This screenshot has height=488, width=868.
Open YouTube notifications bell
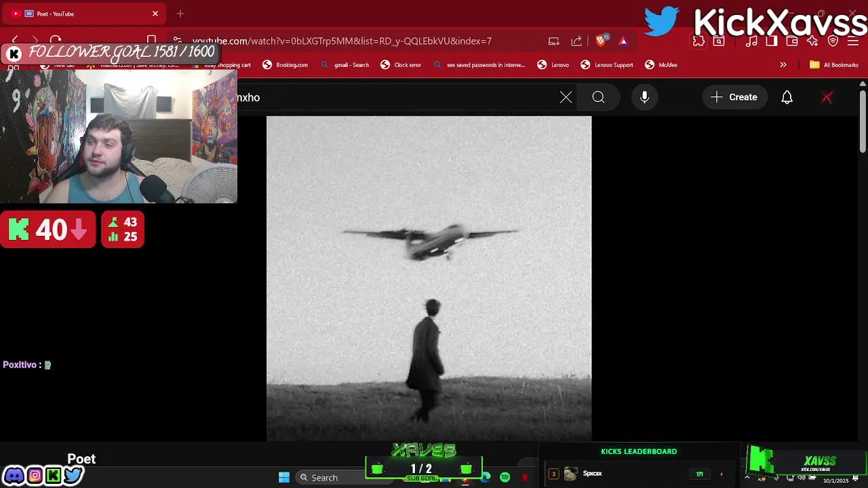point(787,98)
